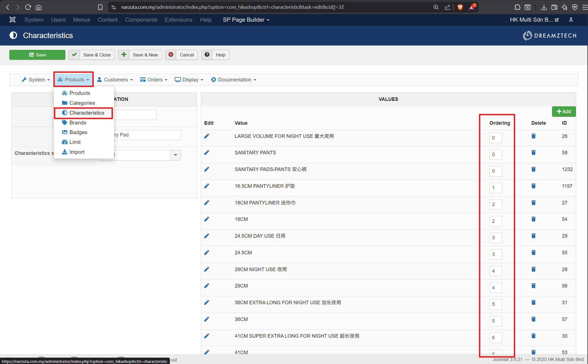The height and width of the screenshot is (364, 588).
Task: Click ordering field of 16.5CM PANTYLINER
Action: tap(495, 188)
